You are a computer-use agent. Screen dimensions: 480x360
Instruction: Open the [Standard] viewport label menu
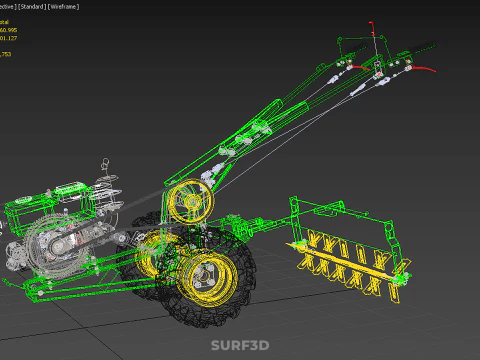click(x=32, y=7)
